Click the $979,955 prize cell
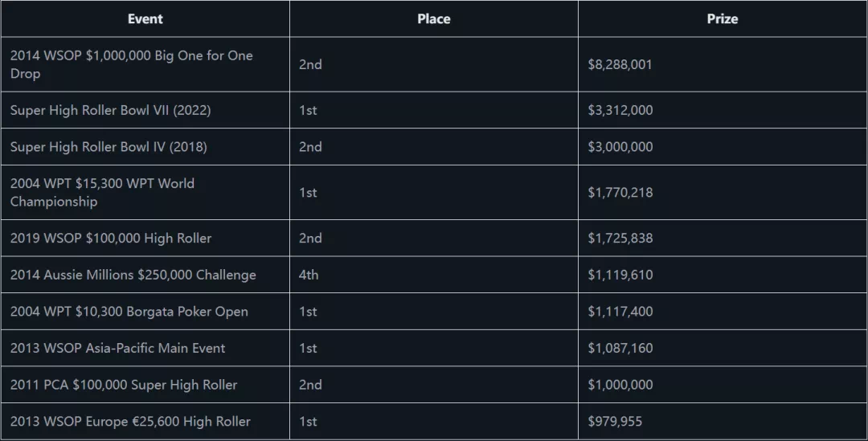868x441 pixels. click(x=615, y=422)
